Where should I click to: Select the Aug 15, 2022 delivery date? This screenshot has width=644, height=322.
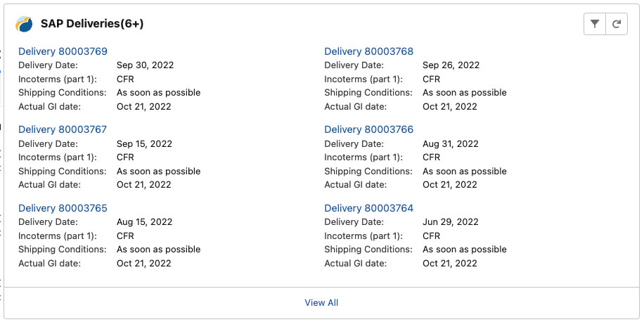(144, 222)
